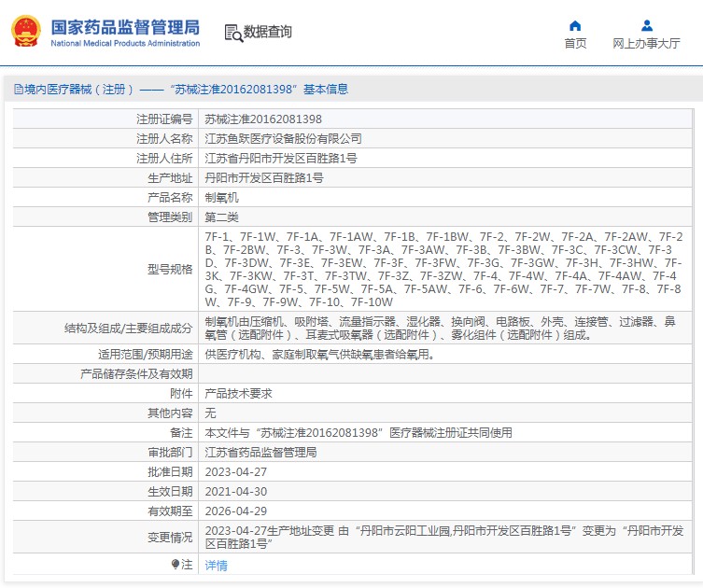This screenshot has width=703, height=588.
Task: Click the 数据查询 heading text
Action: pos(268,33)
